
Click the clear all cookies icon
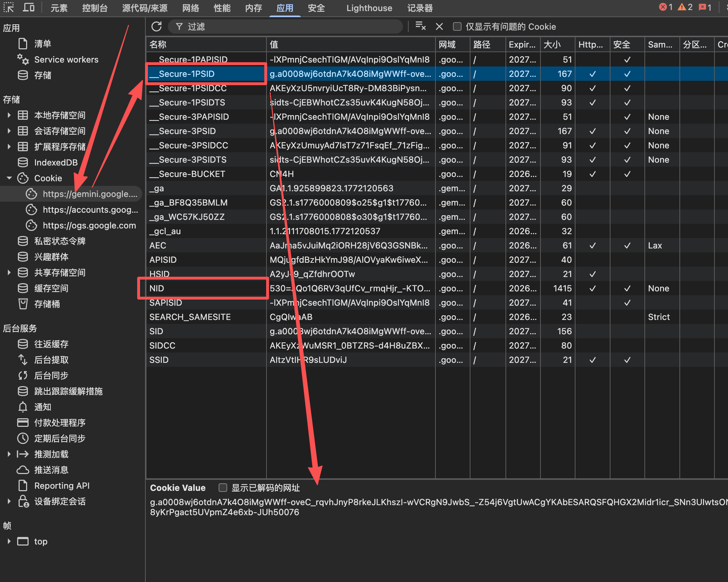click(x=420, y=26)
